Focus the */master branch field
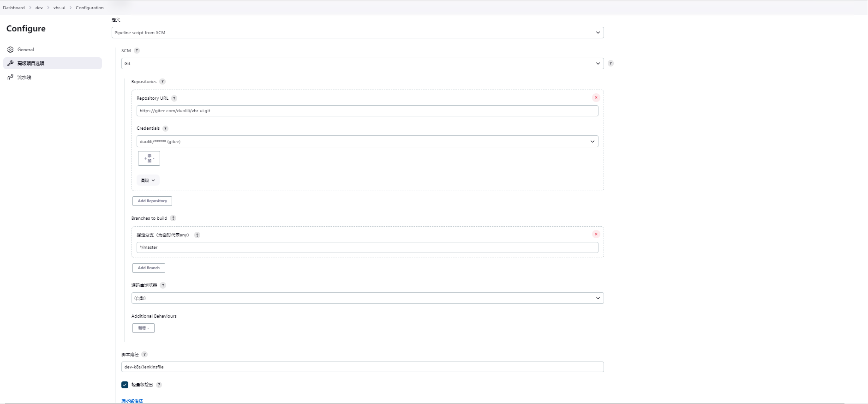This screenshot has height=404, width=868. pos(367,247)
